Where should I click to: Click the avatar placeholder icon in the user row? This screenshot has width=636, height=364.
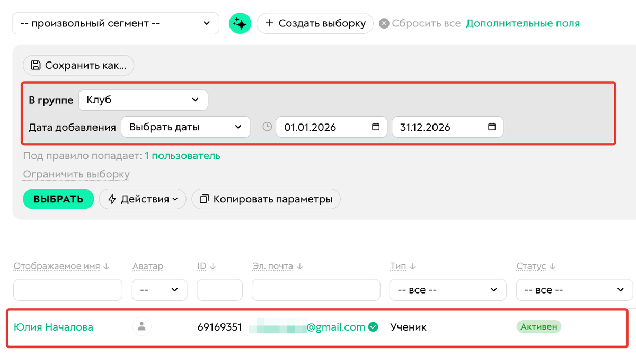click(x=142, y=327)
